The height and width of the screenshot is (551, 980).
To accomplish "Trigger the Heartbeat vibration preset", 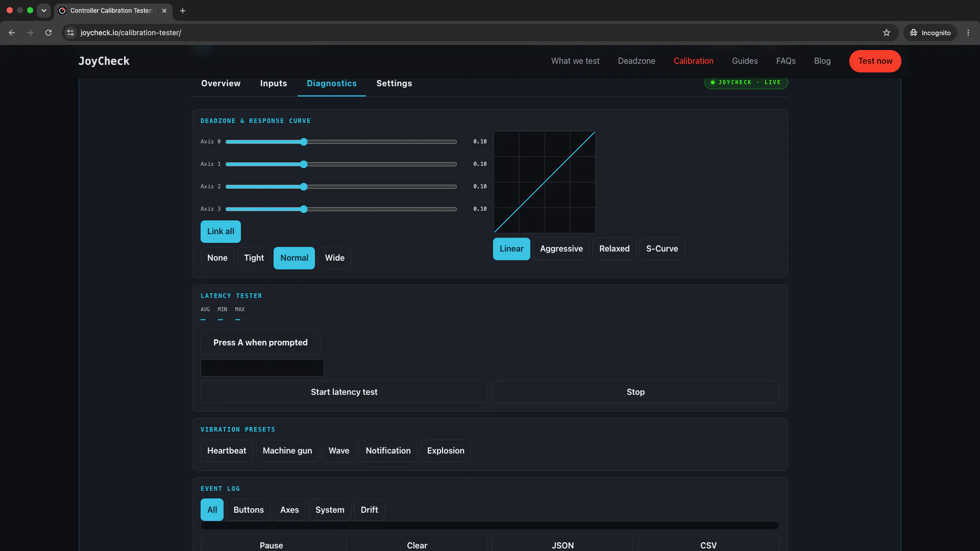I will point(227,451).
